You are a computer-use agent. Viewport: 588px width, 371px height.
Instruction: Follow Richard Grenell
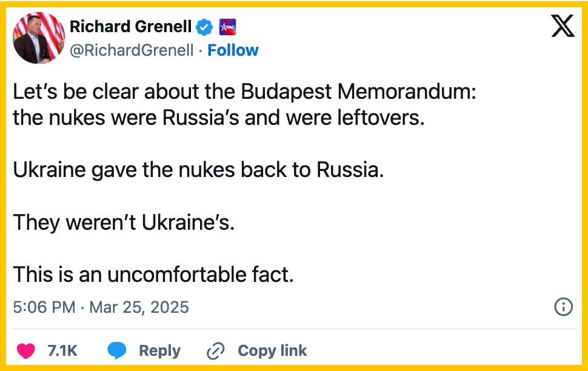coord(233,50)
